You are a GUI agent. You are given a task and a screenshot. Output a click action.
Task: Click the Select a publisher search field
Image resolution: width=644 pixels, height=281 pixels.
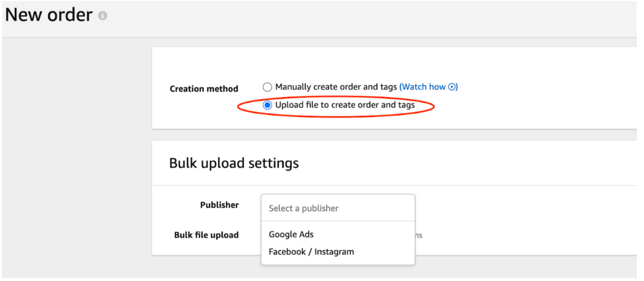pos(338,208)
